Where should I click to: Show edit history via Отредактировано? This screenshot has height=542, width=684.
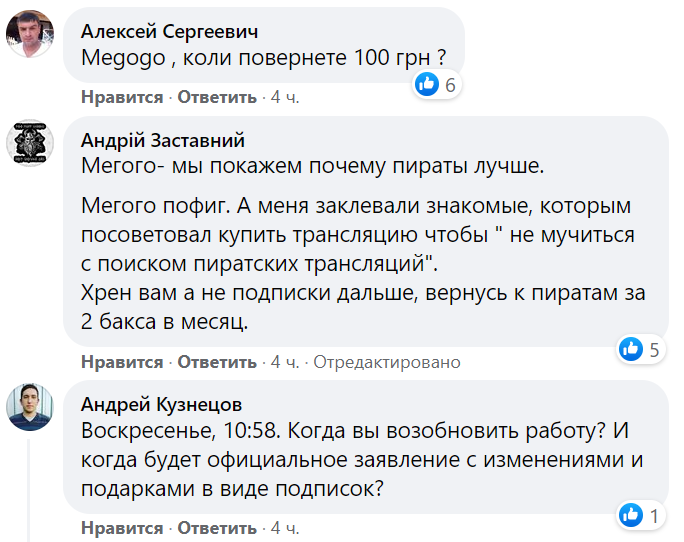tap(387, 362)
